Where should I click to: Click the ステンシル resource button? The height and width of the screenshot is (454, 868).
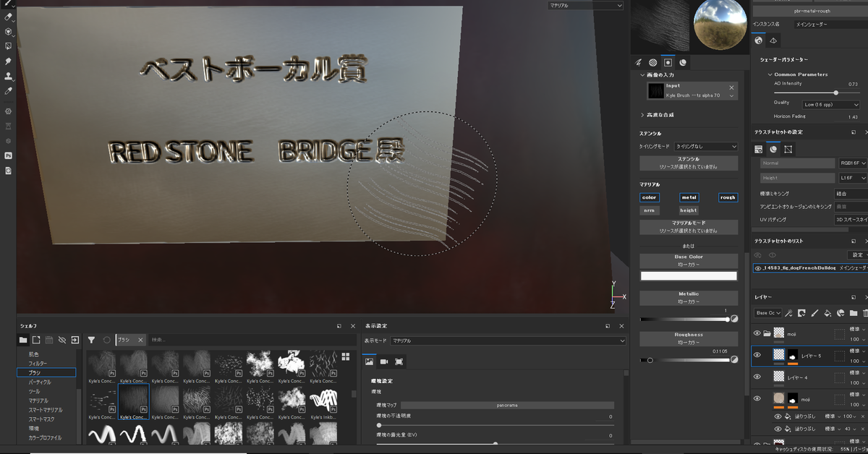click(x=689, y=163)
